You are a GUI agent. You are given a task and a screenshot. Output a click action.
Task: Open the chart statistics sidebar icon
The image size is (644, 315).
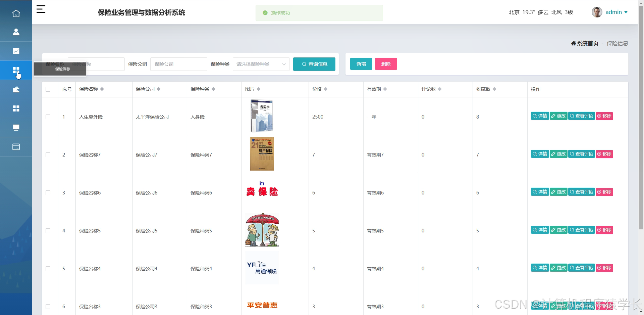pos(16,51)
